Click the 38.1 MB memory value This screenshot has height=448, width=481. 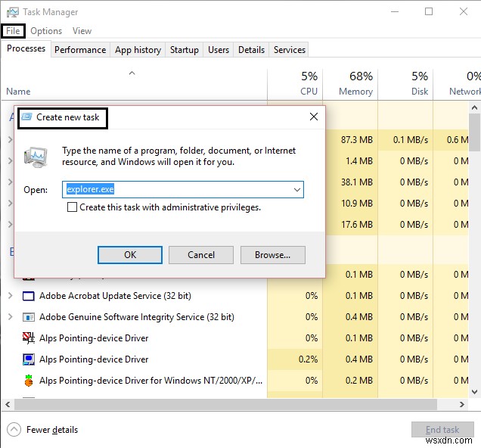point(357,182)
